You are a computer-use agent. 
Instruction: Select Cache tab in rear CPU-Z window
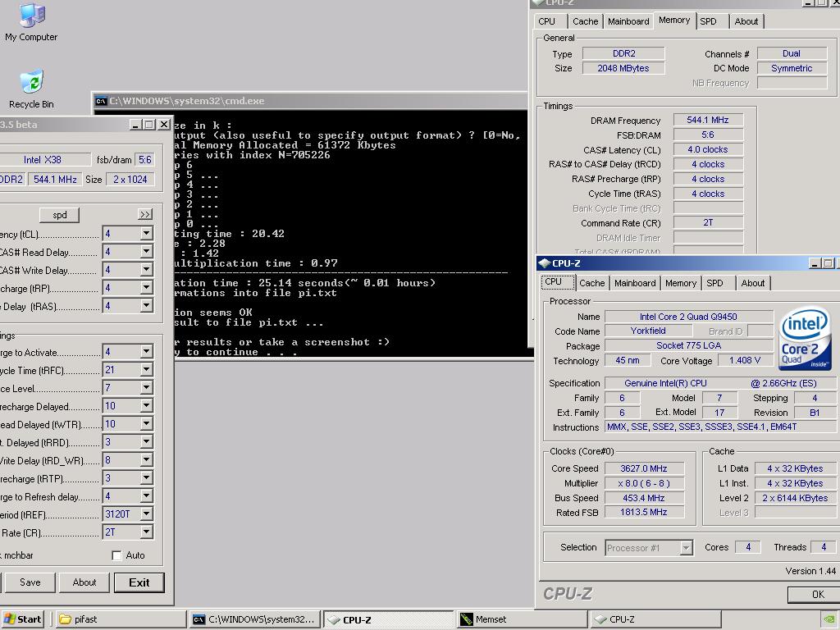pos(585,21)
